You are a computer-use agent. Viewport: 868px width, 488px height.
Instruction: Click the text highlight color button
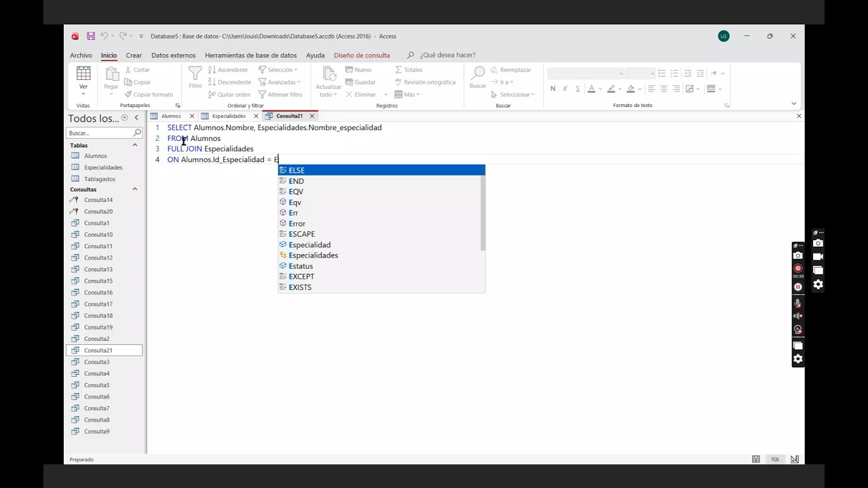click(x=611, y=89)
